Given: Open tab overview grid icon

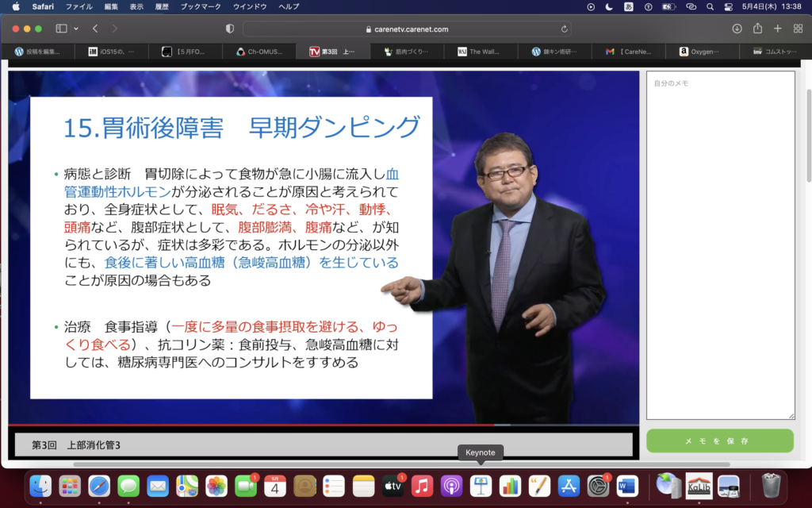Looking at the screenshot, I should point(798,29).
